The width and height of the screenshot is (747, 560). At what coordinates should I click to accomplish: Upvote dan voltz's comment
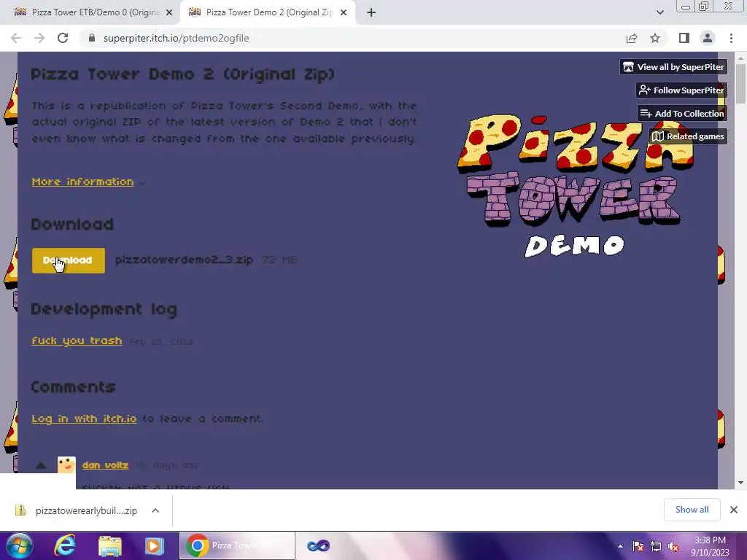[x=41, y=465]
